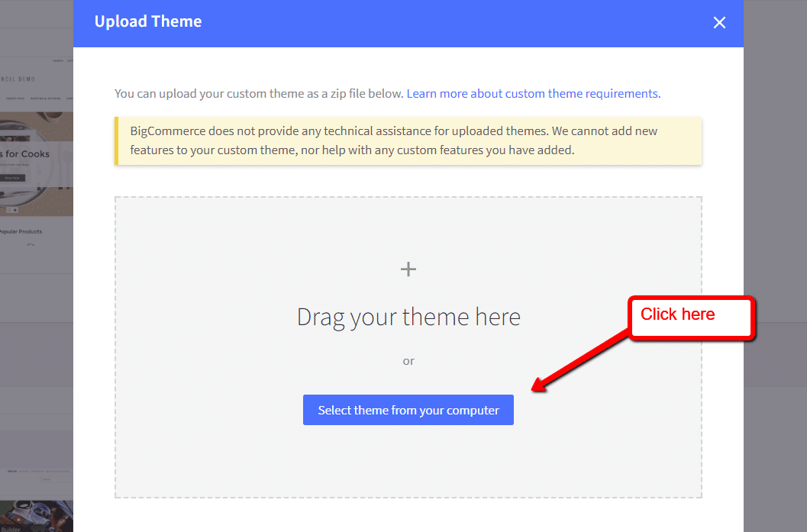The image size is (807, 532).
Task: Click the Select theme from your computer button
Action: 408,409
